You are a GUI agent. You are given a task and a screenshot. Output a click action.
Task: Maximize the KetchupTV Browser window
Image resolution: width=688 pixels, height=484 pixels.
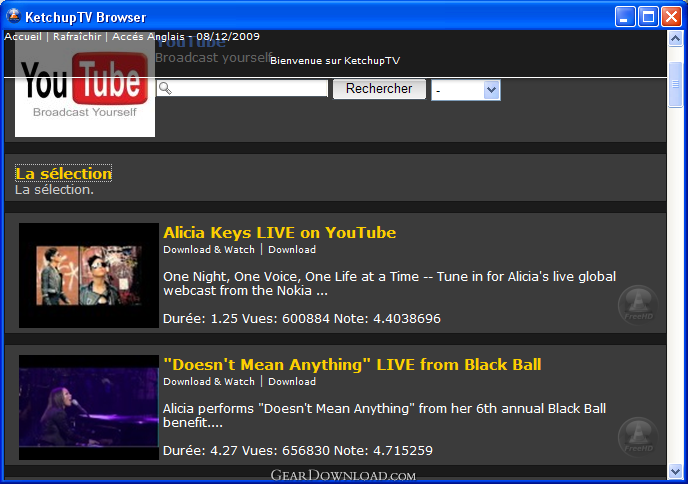[x=648, y=17]
